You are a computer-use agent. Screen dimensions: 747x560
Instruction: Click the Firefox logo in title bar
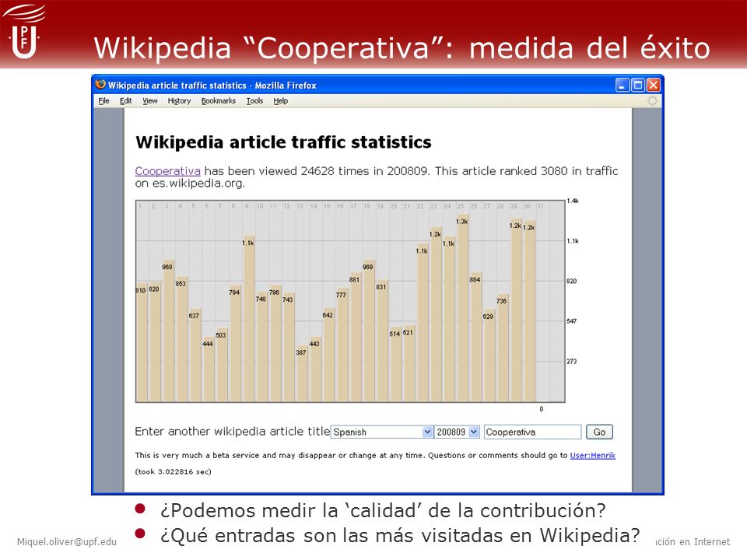coord(100,85)
